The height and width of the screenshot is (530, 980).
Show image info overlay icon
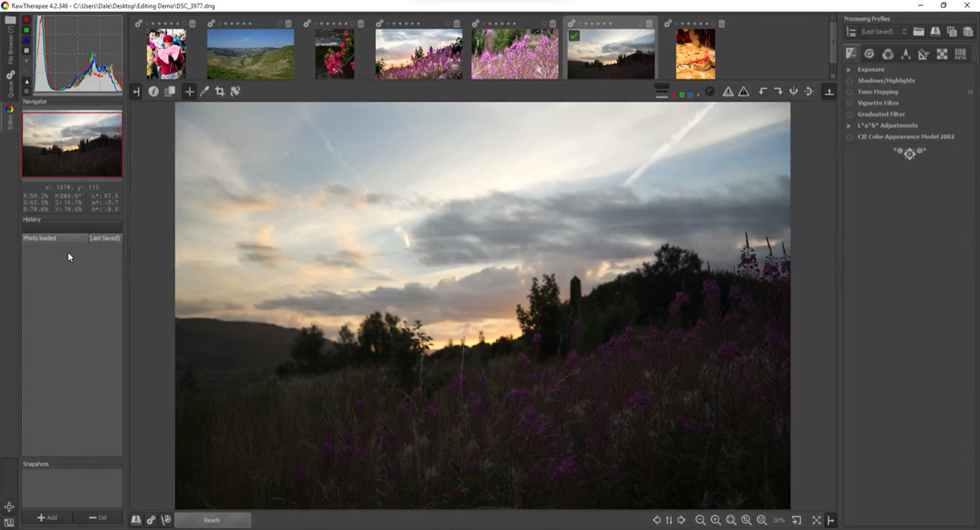(153, 91)
